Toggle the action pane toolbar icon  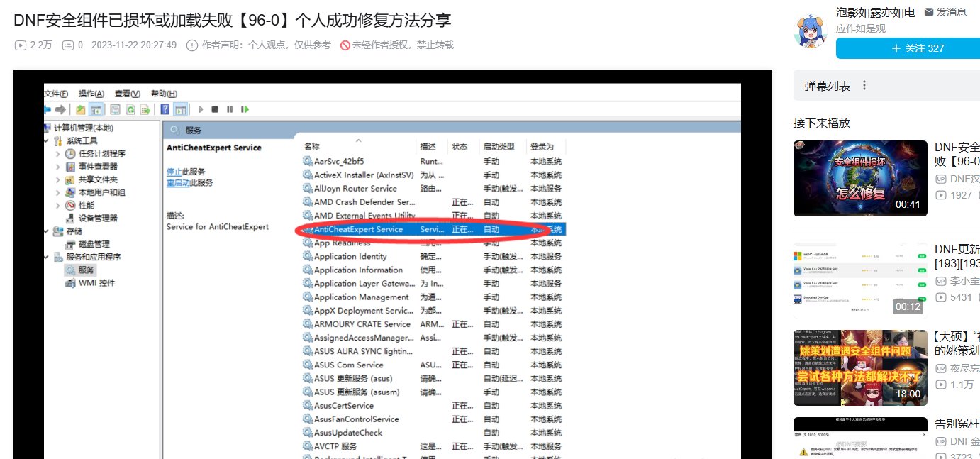pos(180,109)
